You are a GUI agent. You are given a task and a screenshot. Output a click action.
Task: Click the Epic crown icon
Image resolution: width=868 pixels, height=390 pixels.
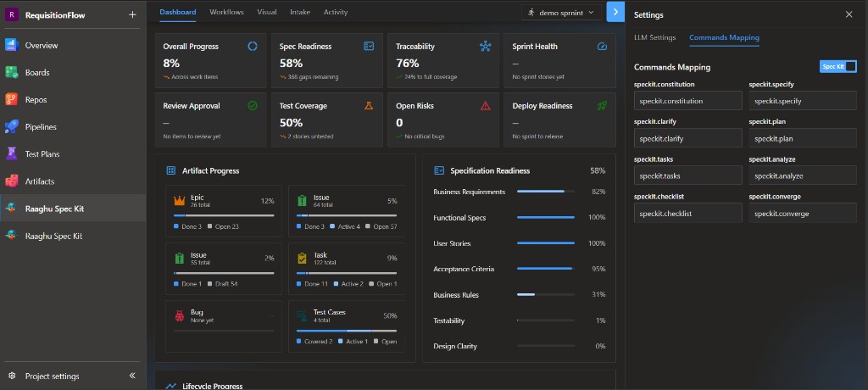[180, 201]
